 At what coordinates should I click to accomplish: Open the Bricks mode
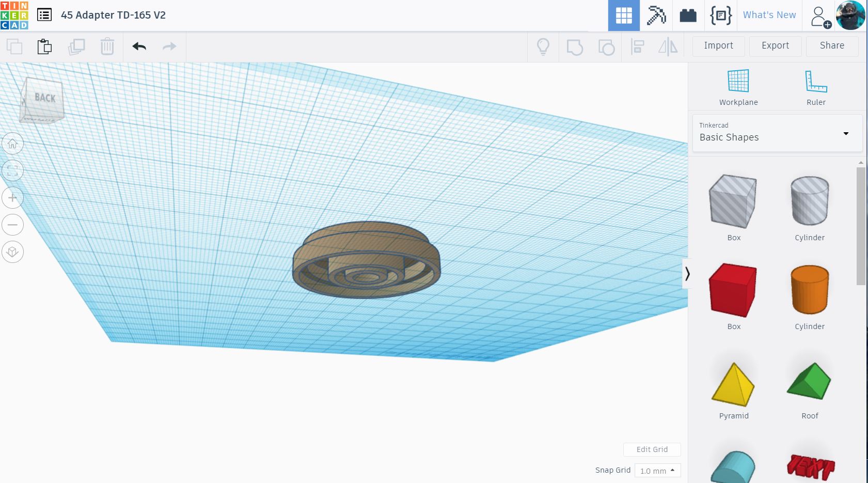coord(688,15)
